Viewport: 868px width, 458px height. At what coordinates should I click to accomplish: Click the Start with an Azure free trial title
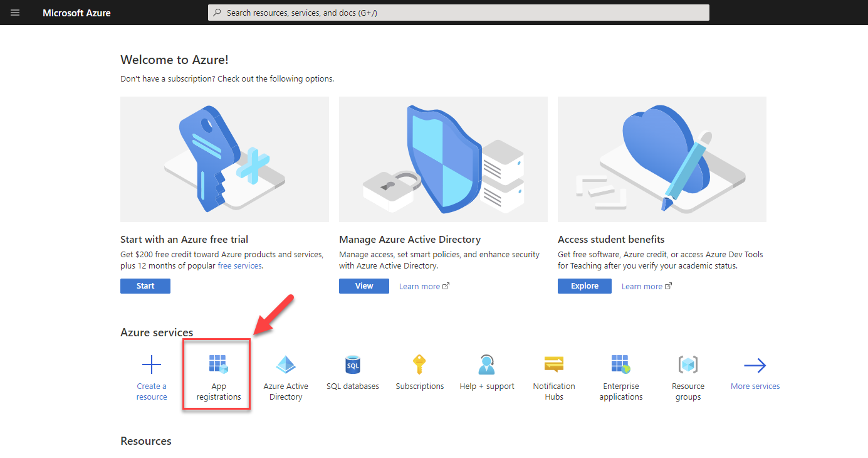coord(184,240)
